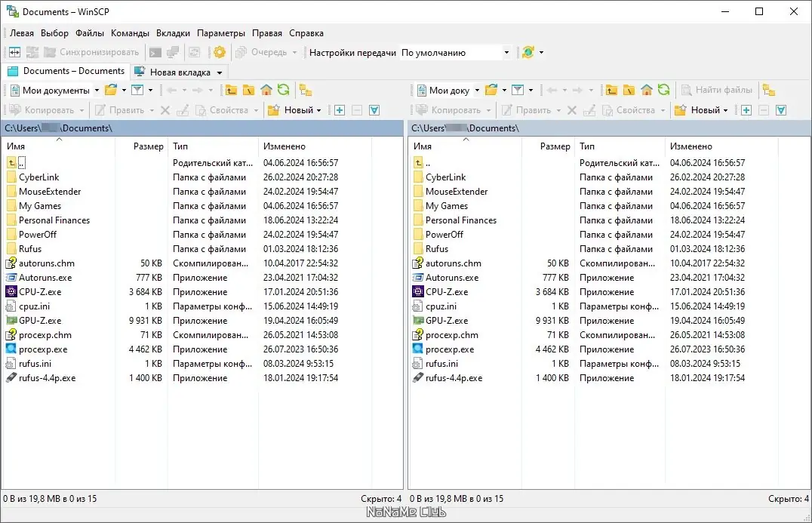
Task: Select the PowerOff folder in left panel
Action: click(37, 235)
